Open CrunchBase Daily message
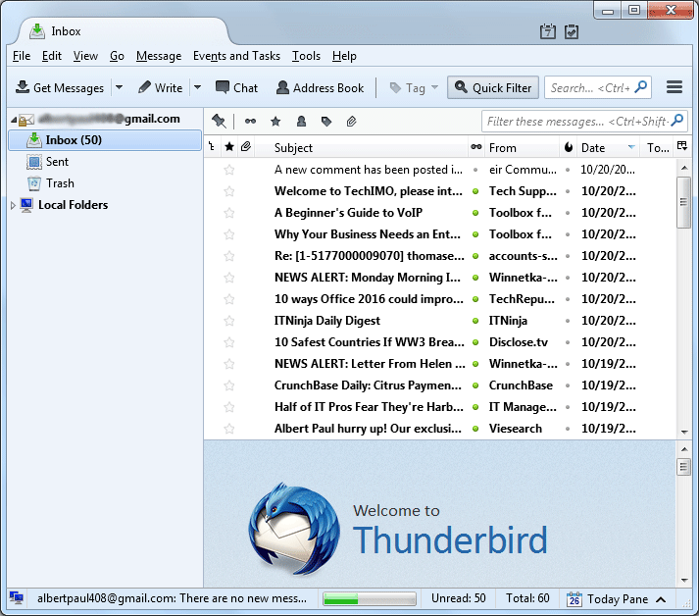Viewport: 699px width, 616px height. tap(368, 385)
